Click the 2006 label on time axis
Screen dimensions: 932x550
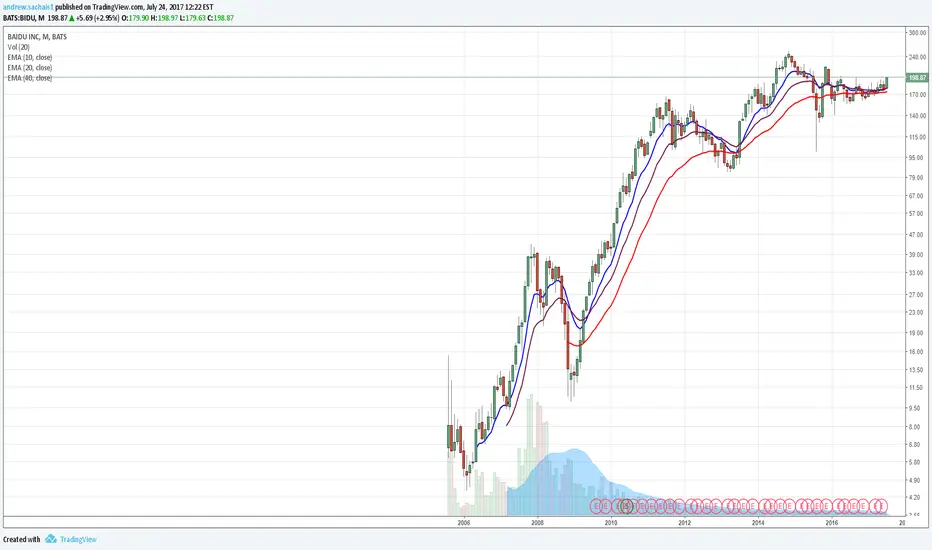pos(464,523)
